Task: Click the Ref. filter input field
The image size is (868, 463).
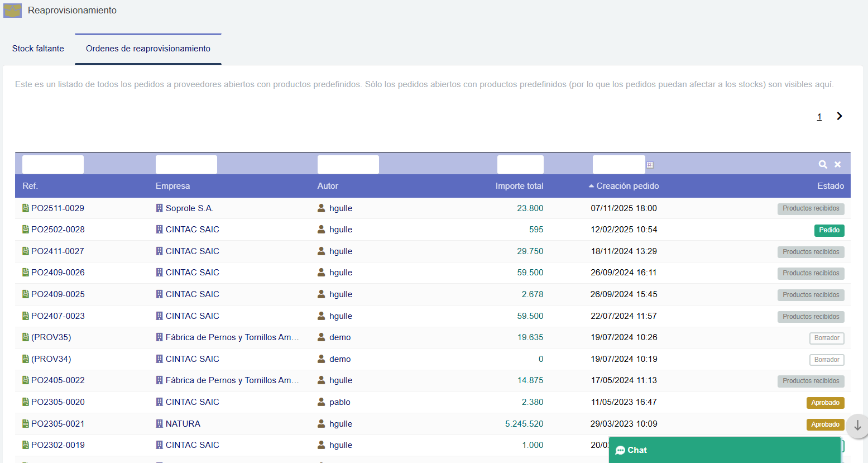Action: coord(52,164)
